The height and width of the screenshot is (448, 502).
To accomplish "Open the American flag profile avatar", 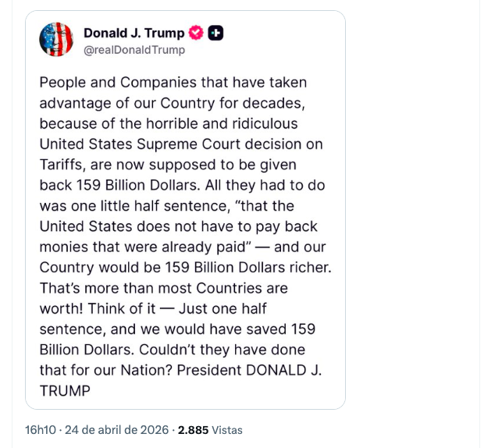I will pyautogui.click(x=55, y=40).
